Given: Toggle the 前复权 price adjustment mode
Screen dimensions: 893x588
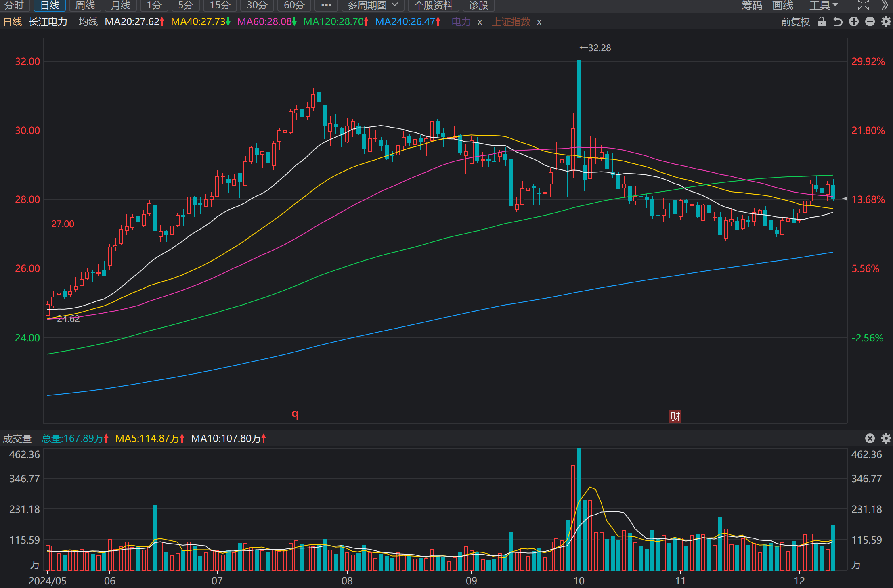Looking at the screenshot, I should pos(795,22).
